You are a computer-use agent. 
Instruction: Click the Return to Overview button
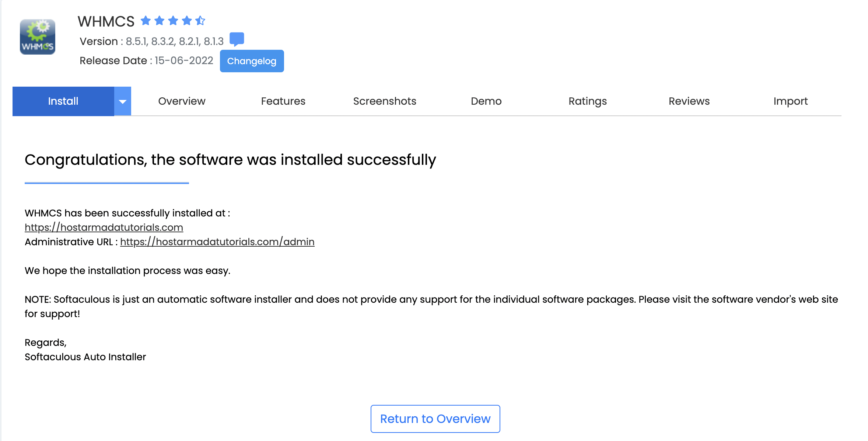click(435, 419)
